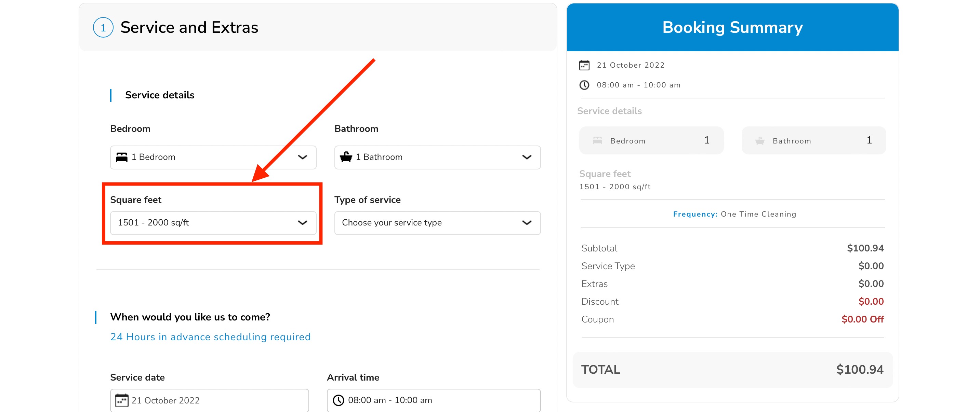Click '1501 - 2000 sq/ft' in Booking Summary

(615, 187)
